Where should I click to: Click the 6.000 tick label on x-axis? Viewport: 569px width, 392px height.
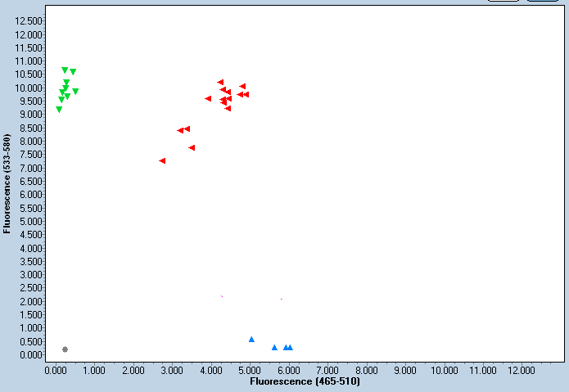(x=289, y=370)
